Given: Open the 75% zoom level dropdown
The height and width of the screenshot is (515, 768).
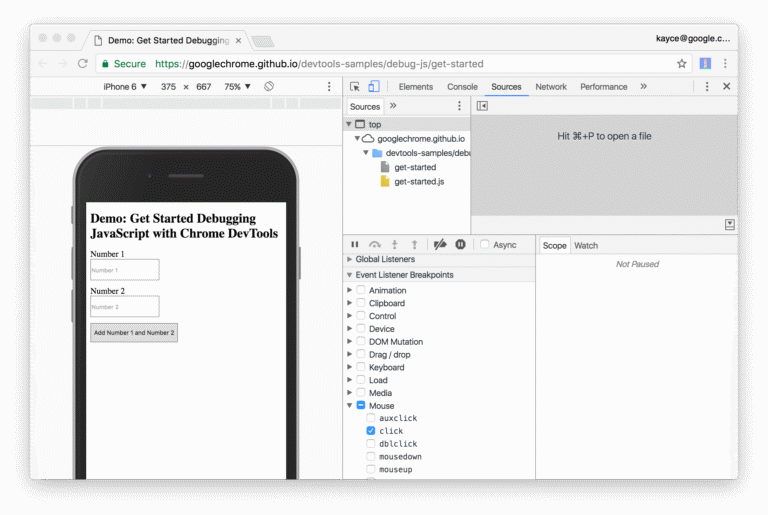Looking at the screenshot, I should click(238, 87).
